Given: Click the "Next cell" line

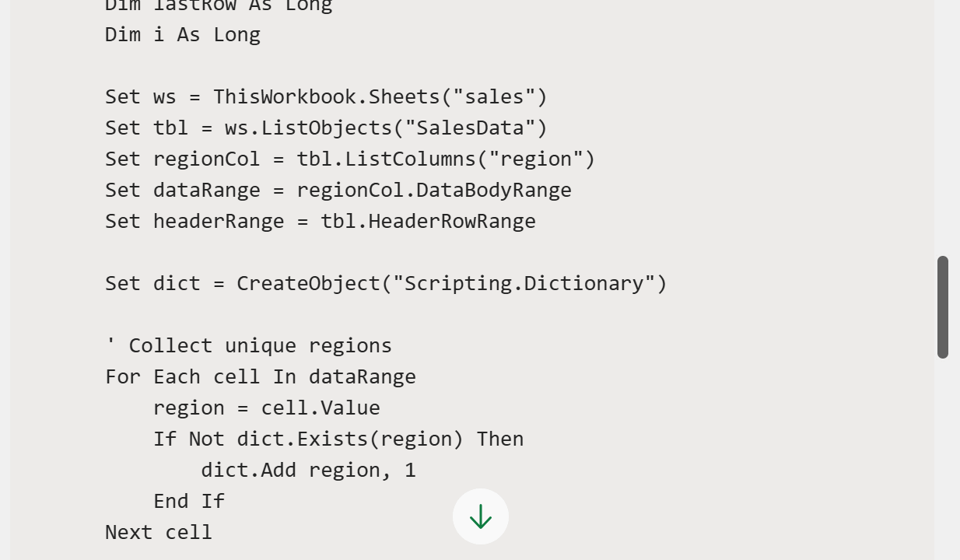Looking at the screenshot, I should (x=159, y=533).
